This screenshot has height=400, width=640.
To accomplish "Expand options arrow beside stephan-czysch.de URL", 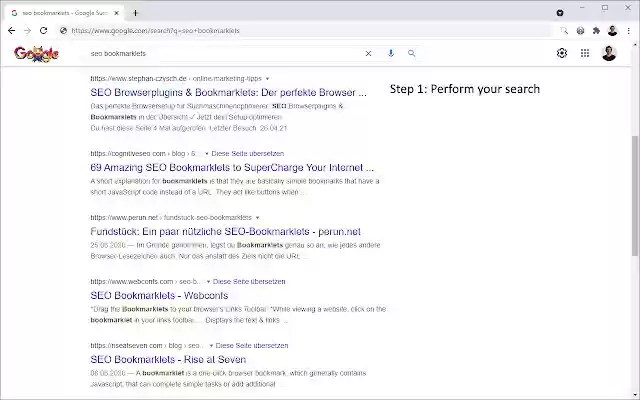I will (267, 79).
